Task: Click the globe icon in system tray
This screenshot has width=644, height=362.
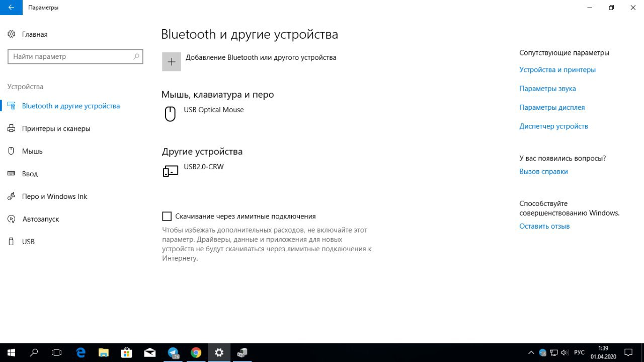Action: [542, 352]
